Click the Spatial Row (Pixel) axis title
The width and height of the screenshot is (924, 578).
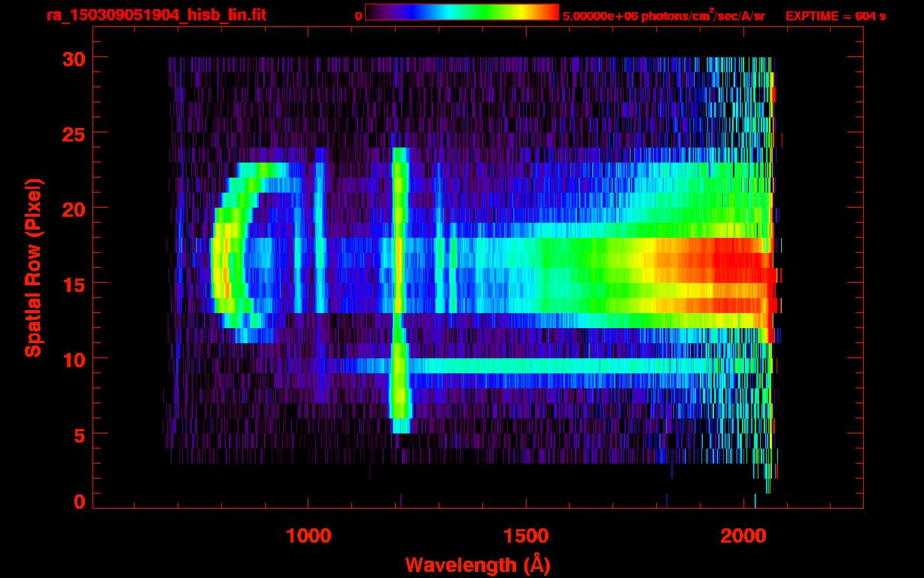click(33, 268)
